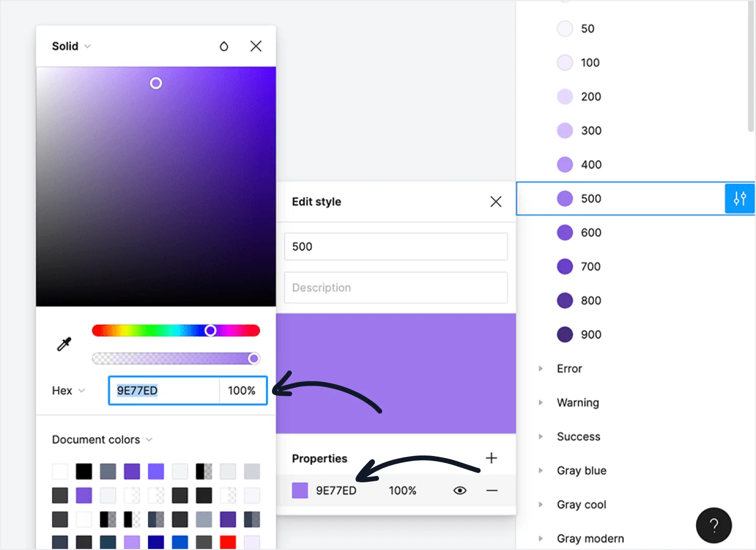Remove the 9E77ED fill with the minus icon
The height and width of the screenshot is (550, 756).
coord(492,490)
